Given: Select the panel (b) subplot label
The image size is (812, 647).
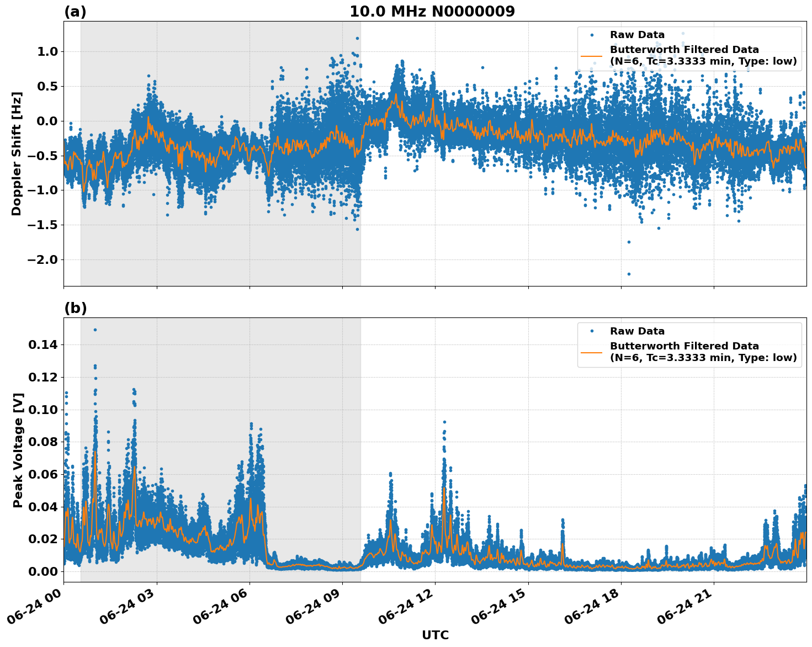Looking at the screenshot, I should 76,307.
